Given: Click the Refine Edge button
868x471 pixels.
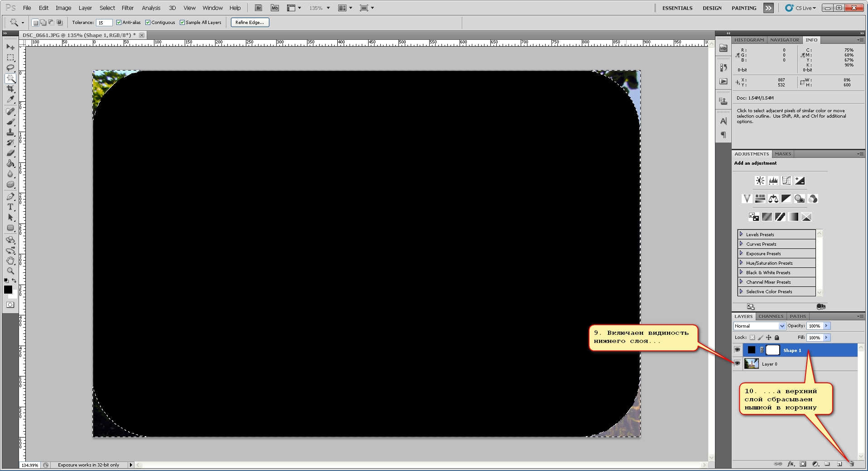Looking at the screenshot, I should click(249, 22).
